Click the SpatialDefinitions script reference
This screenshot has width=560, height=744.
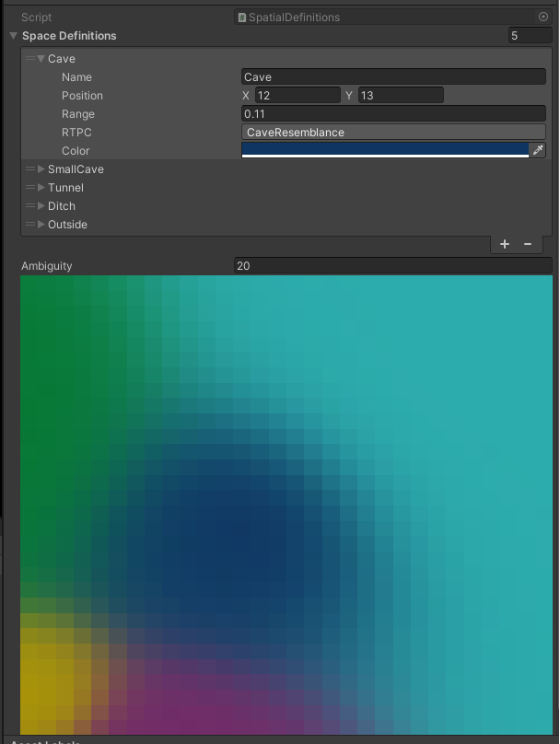[x=385, y=17]
